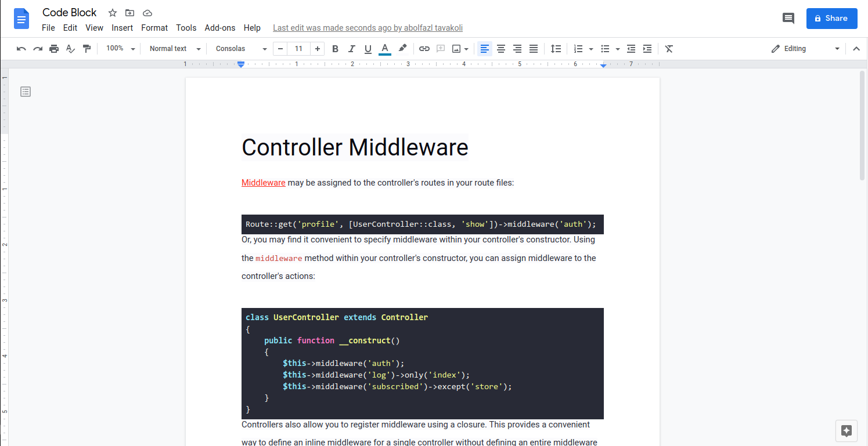Click the inline red middleware code word
Viewport: 868px width, 446px height.
(x=279, y=259)
